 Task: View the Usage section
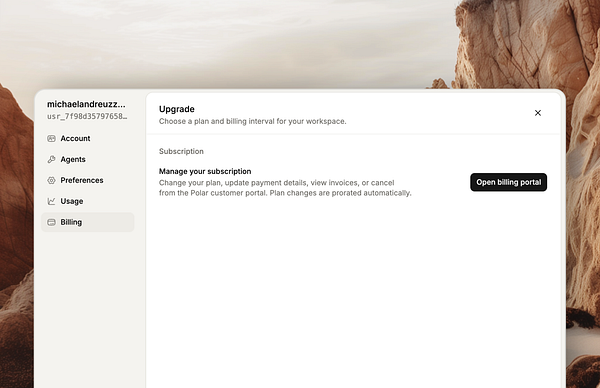pos(87,201)
